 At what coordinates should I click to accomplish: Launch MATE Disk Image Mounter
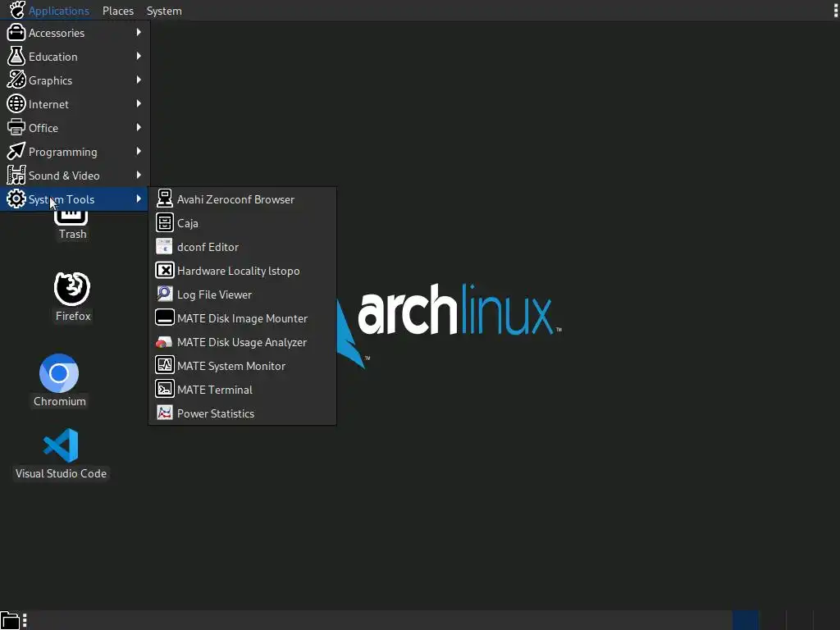click(242, 318)
